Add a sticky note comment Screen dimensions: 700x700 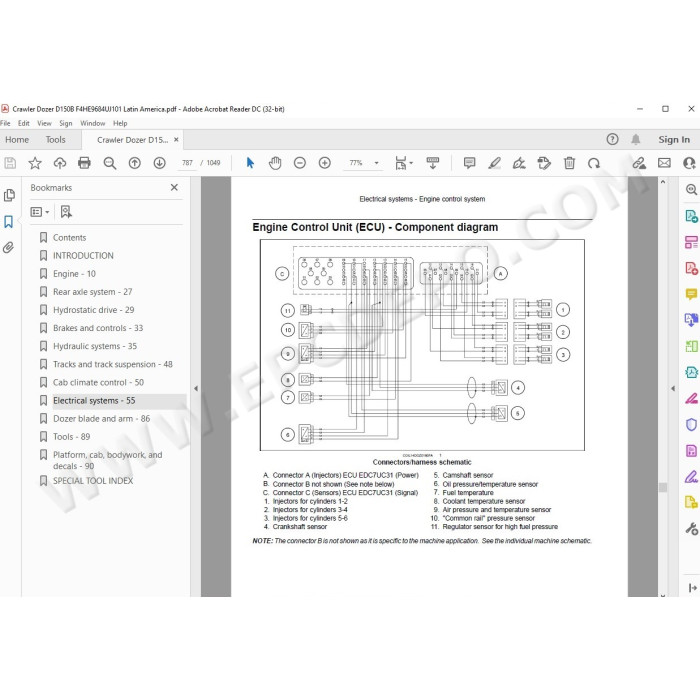[469, 163]
